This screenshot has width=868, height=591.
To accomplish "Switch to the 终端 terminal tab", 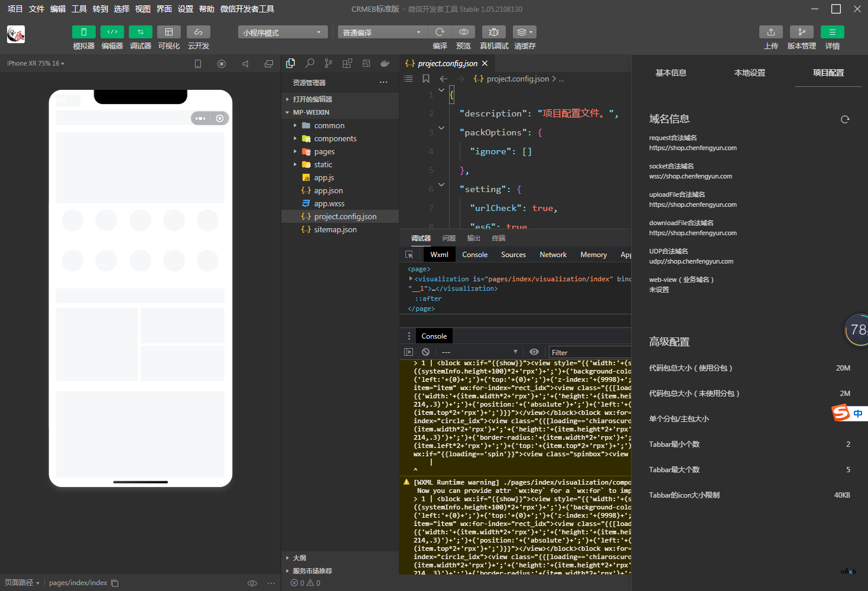I will click(x=499, y=238).
